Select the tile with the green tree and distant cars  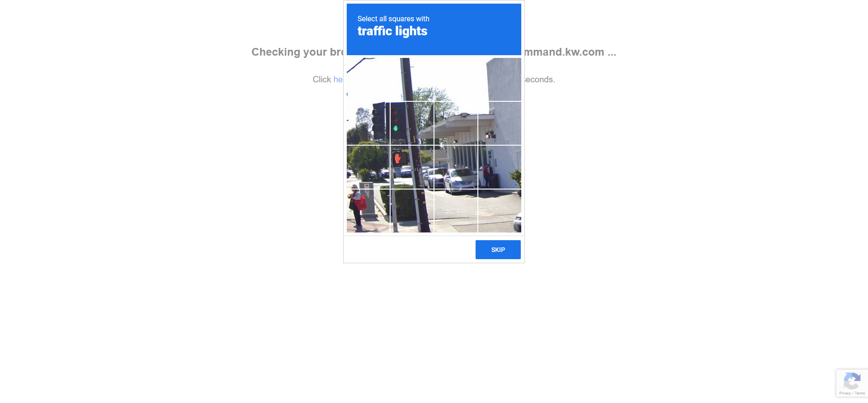point(368,167)
